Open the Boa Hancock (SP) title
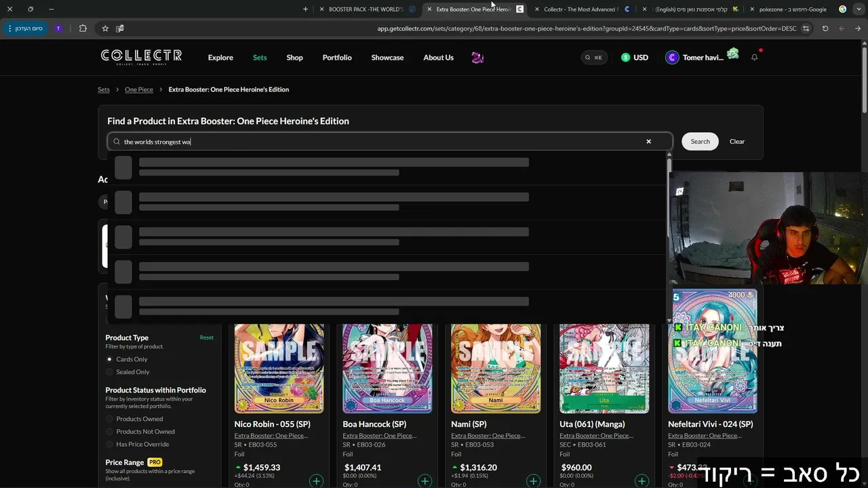The width and height of the screenshot is (868, 488). (374, 424)
